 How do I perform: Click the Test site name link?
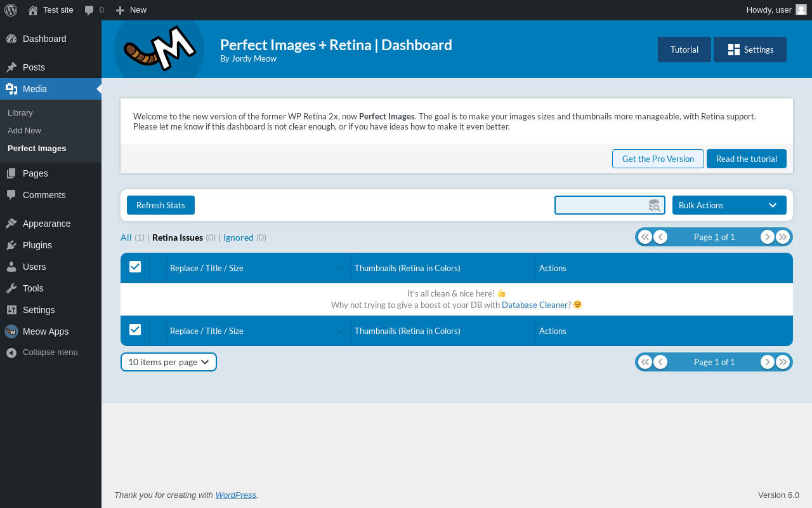[58, 10]
